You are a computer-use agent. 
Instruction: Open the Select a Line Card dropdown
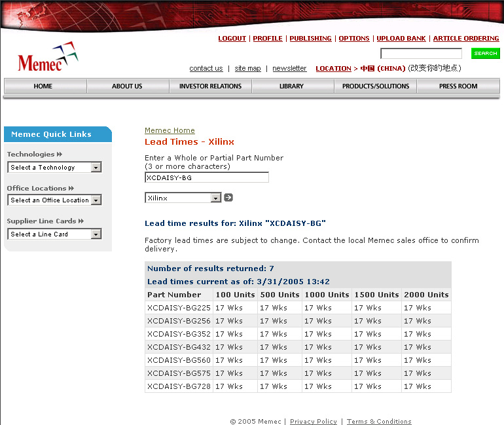click(55, 234)
